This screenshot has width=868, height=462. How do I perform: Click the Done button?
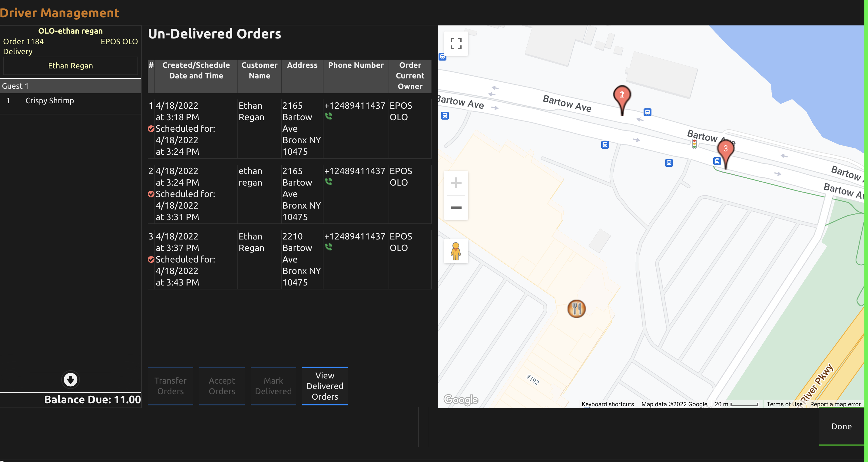(x=841, y=426)
